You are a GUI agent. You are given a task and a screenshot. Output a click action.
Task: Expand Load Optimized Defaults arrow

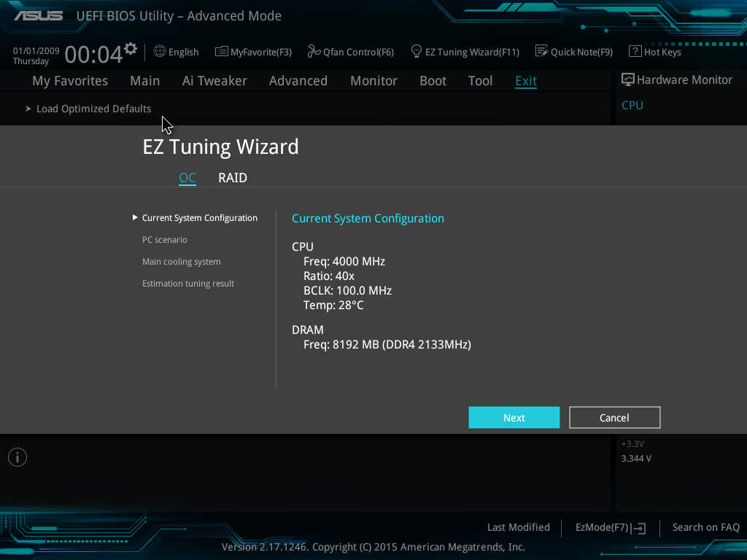pos(28,109)
